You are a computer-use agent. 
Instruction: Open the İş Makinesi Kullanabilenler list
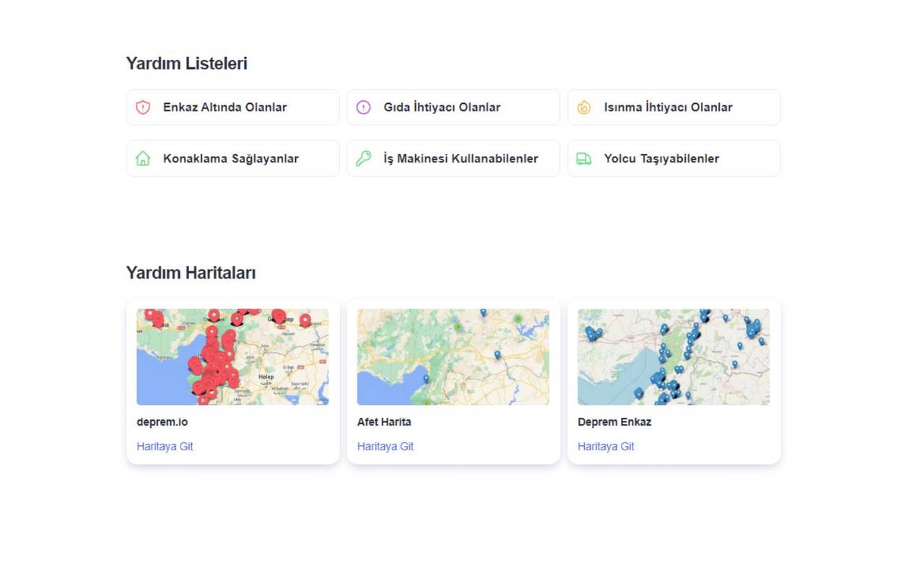tap(461, 159)
